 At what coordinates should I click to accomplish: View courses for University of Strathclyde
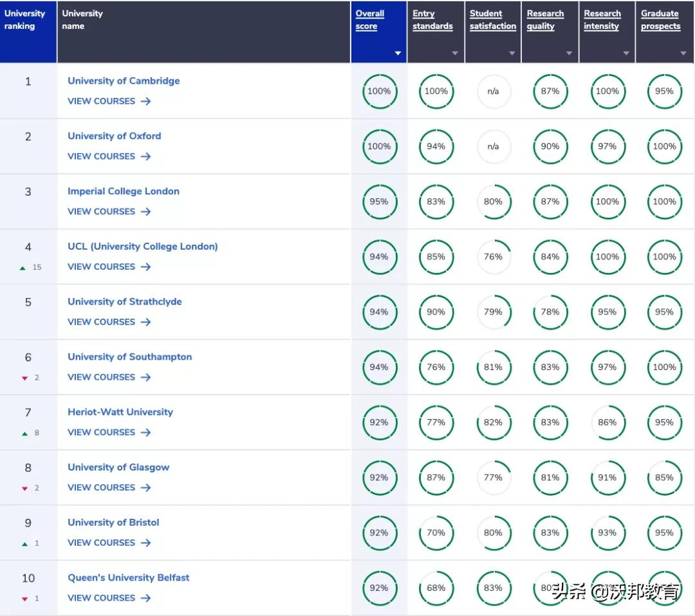[x=109, y=322]
